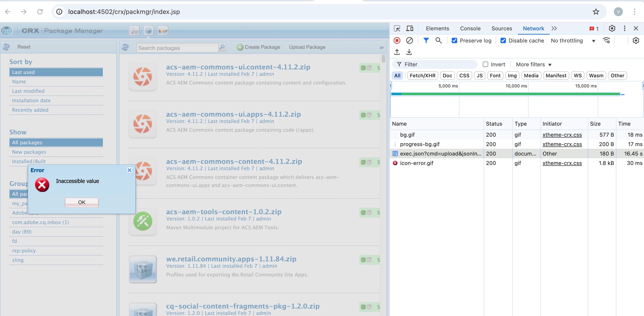Select the Fetch/XHR filter type

tap(422, 76)
